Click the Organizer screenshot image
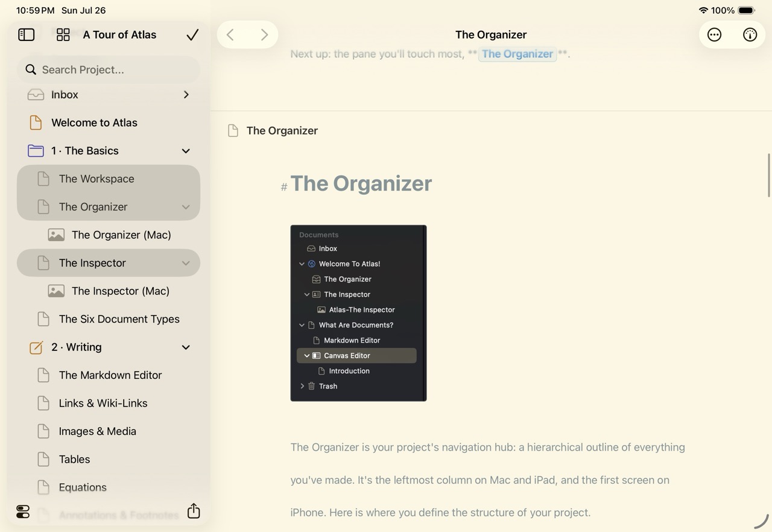 click(x=358, y=313)
